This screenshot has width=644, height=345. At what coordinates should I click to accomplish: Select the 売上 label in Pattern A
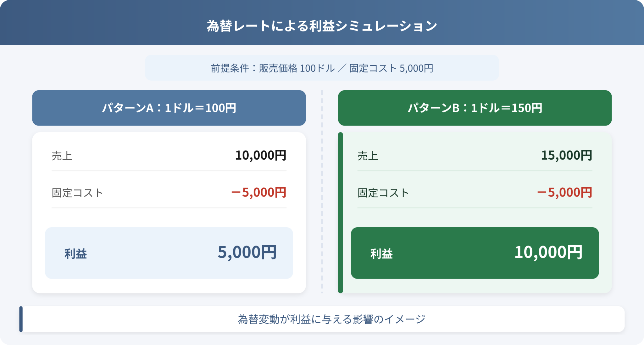62,156
